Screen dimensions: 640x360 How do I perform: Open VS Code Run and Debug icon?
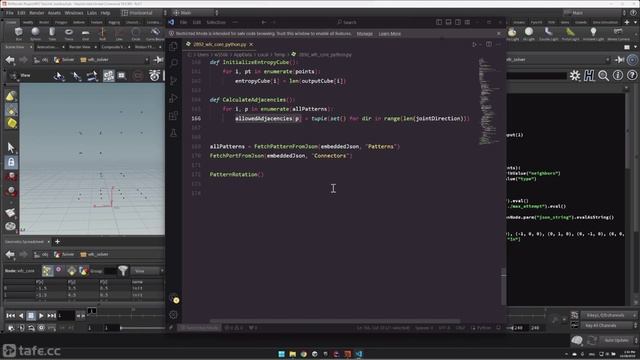(x=173, y=98)
